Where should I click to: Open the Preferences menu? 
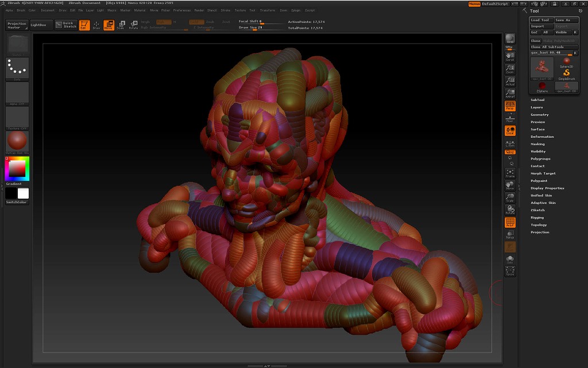[x=182, y=10]
